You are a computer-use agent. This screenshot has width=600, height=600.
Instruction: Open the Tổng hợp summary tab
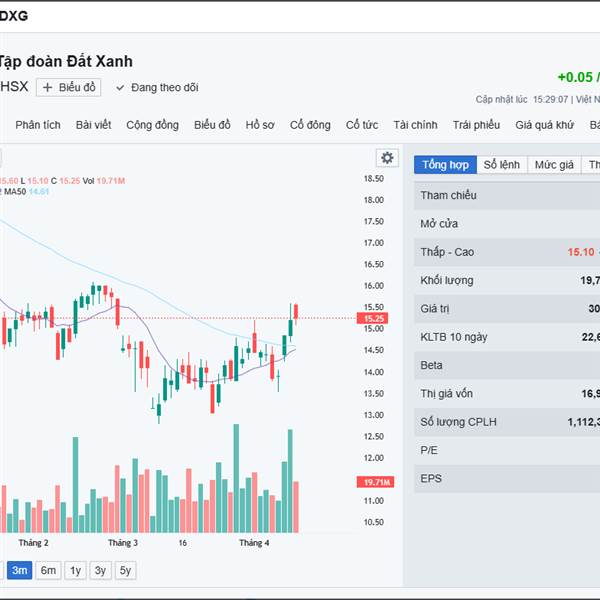[x=445, y=164]
